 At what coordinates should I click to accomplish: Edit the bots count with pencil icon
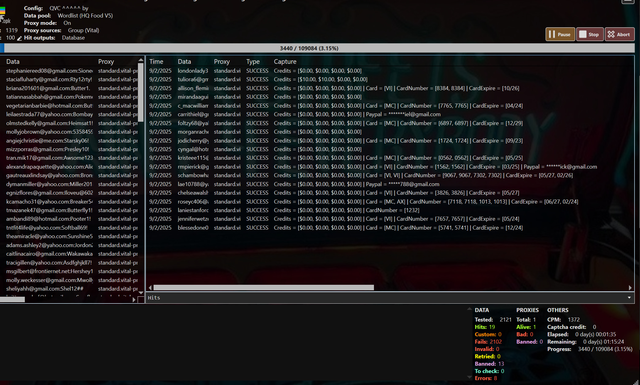pos(19,38)
